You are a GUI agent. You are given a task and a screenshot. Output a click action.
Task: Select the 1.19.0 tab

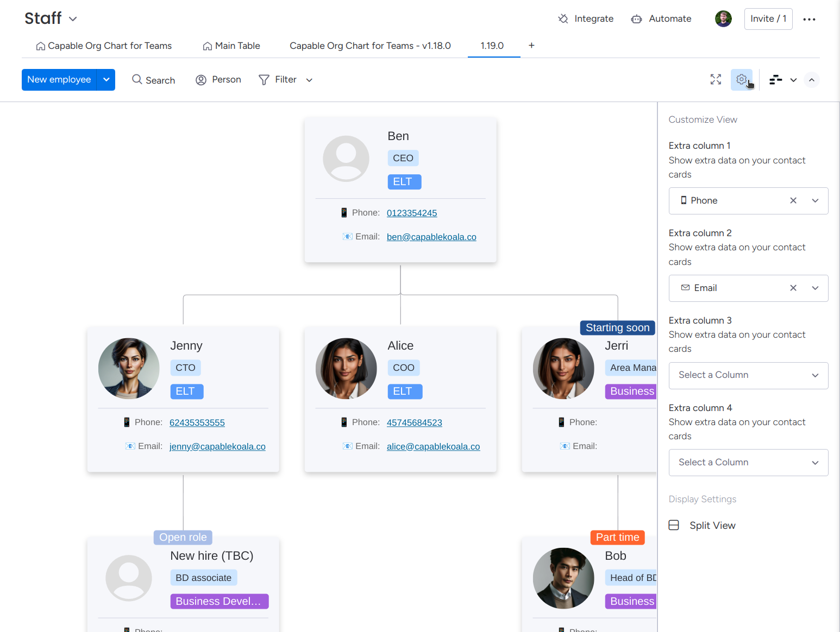pos(492,46)
